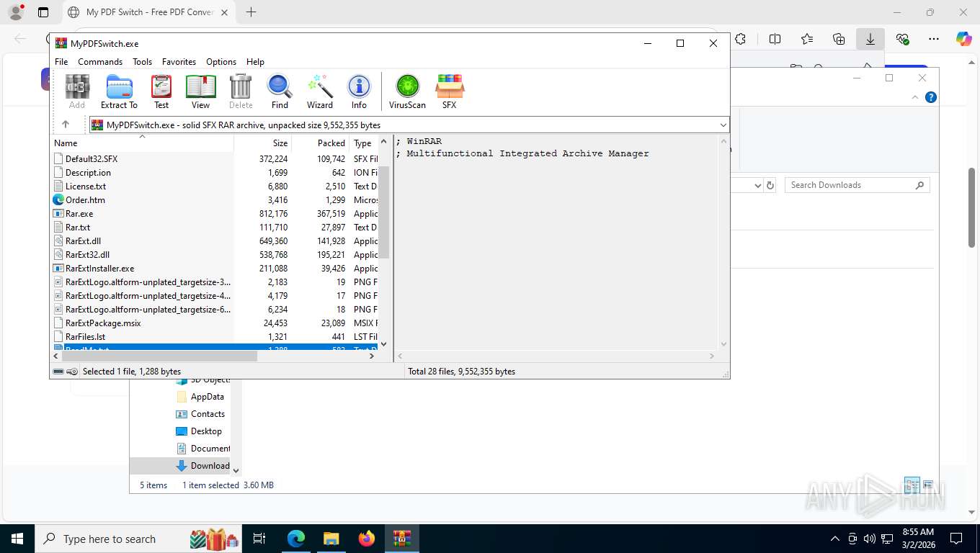Refresh the Explorer address bar
Image resolution: width=980 pixels, height=553 pixels.
pos(770,185)
